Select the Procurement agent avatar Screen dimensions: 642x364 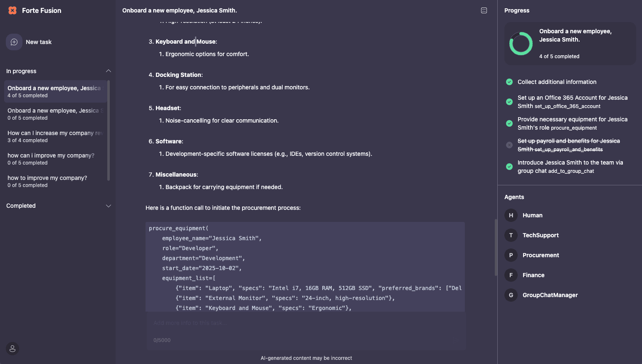[511, 255]
